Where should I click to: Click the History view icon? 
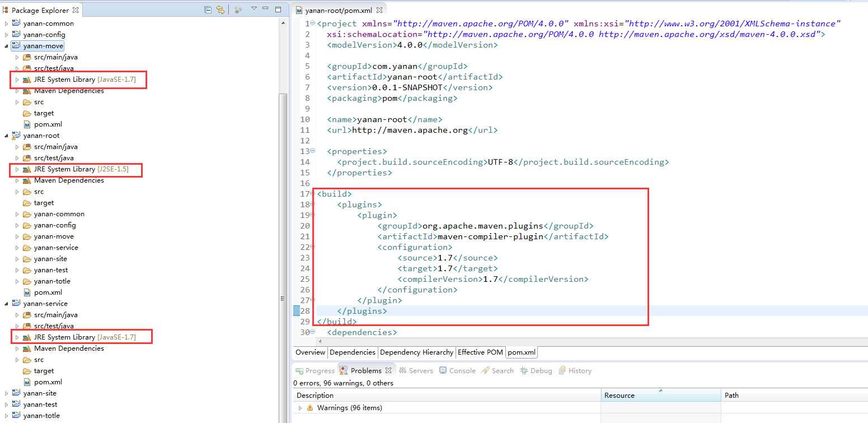(562, 370)
